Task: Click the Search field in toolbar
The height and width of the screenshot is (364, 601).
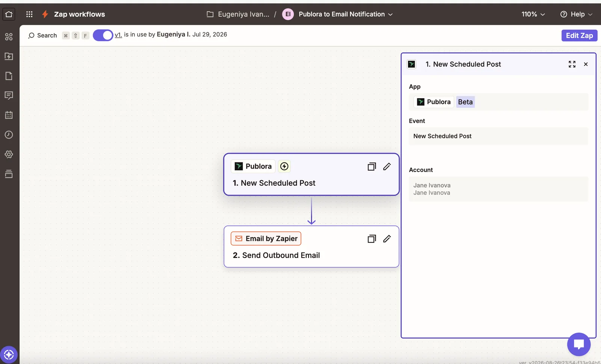Action: [x=42, y=35]
